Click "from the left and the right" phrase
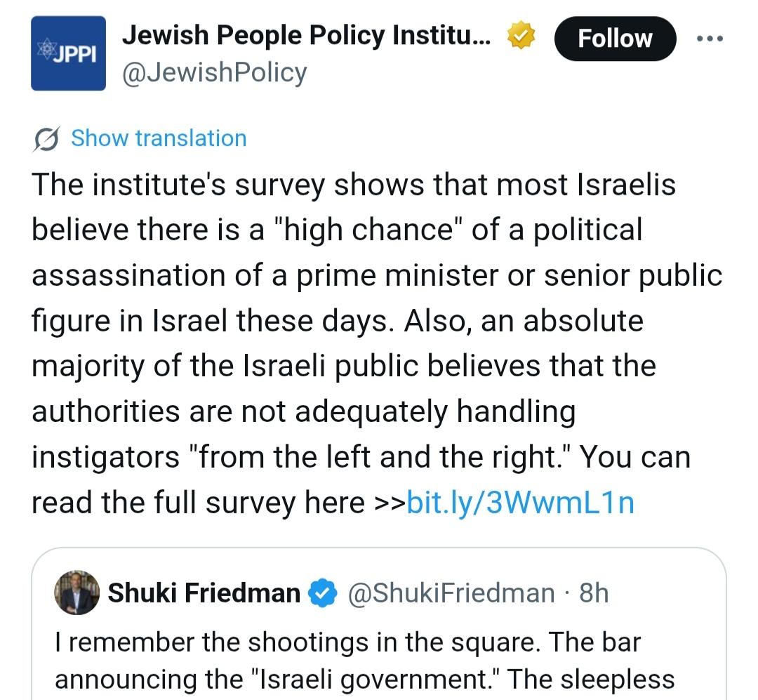This screenshot has height=700, width=758. coord(371,458)
